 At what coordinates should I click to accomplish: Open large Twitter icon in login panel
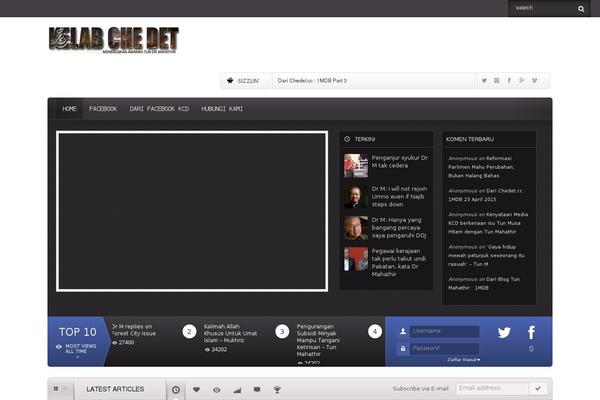click(504, 332)
